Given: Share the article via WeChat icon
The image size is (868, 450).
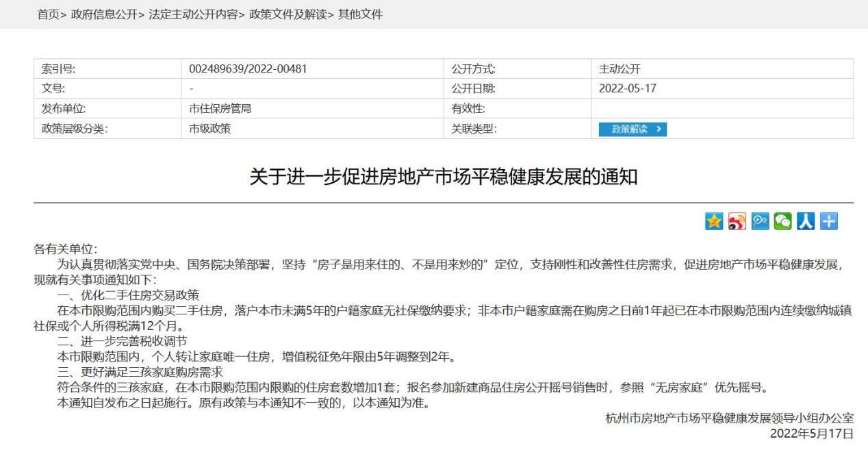Looking at the screenshot, I should (782, 221).
